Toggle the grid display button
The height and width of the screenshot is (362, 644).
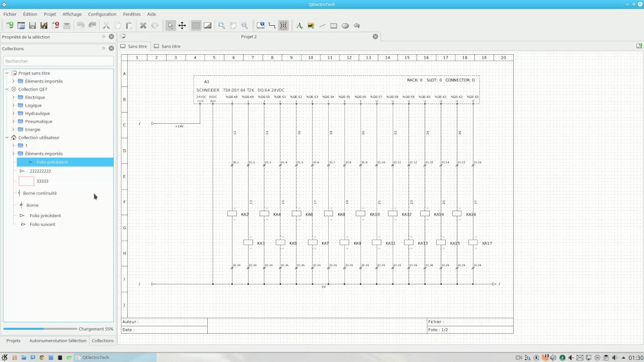coord(196,26)
